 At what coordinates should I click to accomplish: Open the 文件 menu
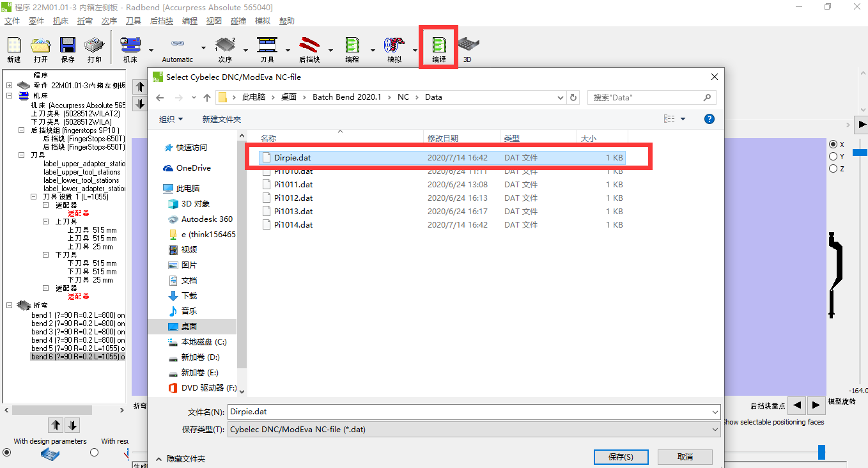12,21
